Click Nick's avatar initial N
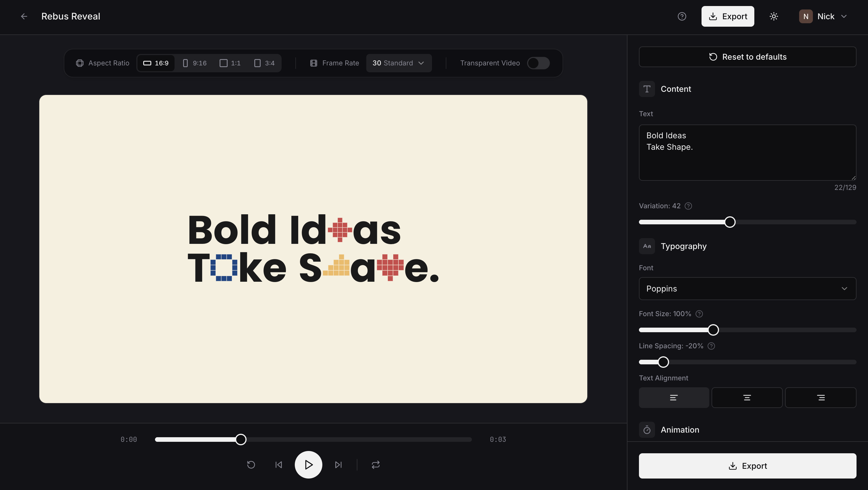This screenshot has width=868, height=490. click(806, 16)
